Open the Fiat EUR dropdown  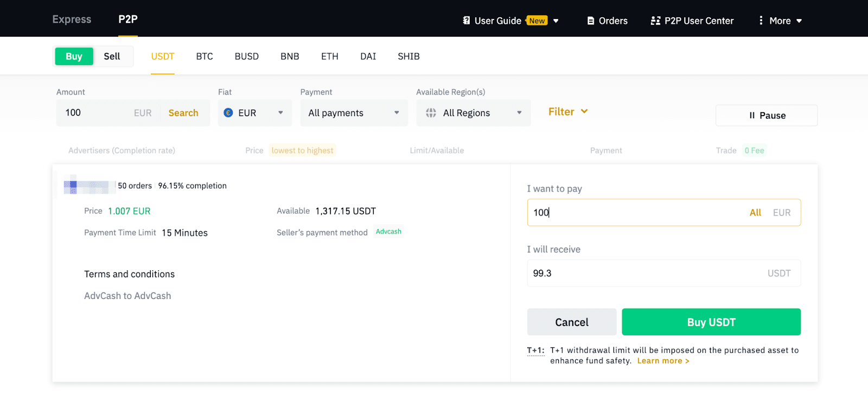click(254, 113)
